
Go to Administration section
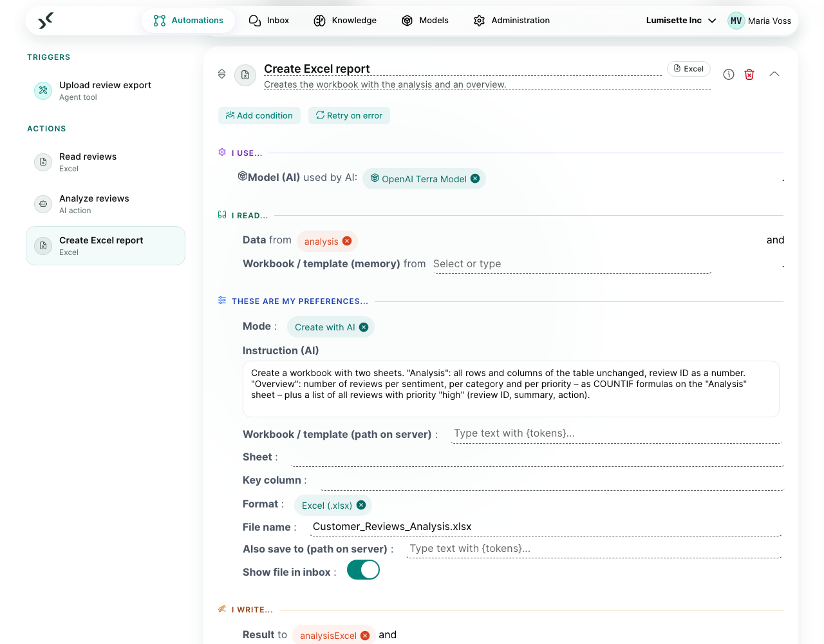click(512, 21)
